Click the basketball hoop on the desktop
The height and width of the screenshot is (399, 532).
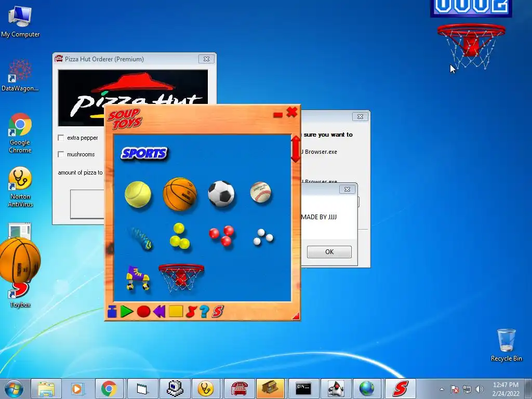pyautogui.click(x=471, y=46)
